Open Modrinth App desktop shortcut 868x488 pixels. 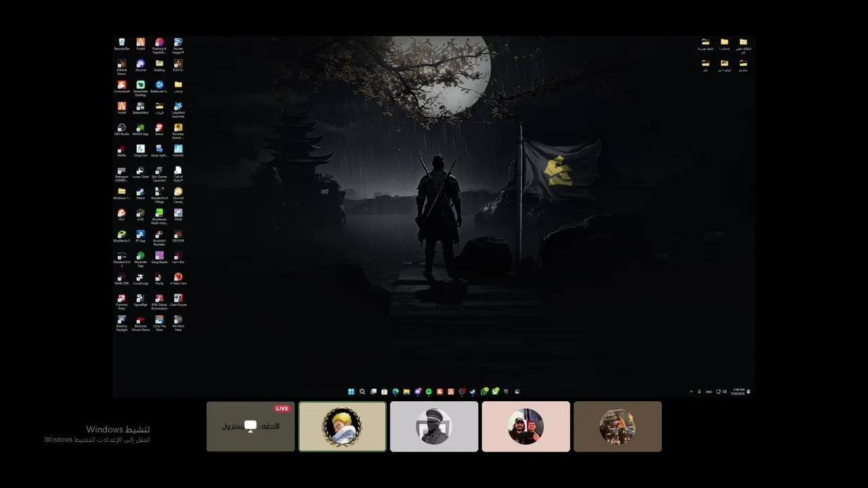click(140, 259)
